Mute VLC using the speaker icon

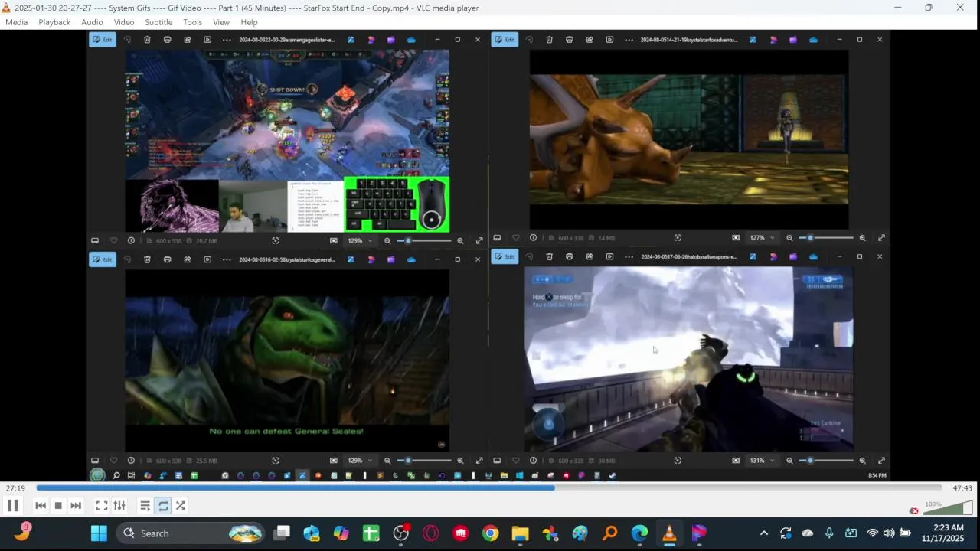913,510
